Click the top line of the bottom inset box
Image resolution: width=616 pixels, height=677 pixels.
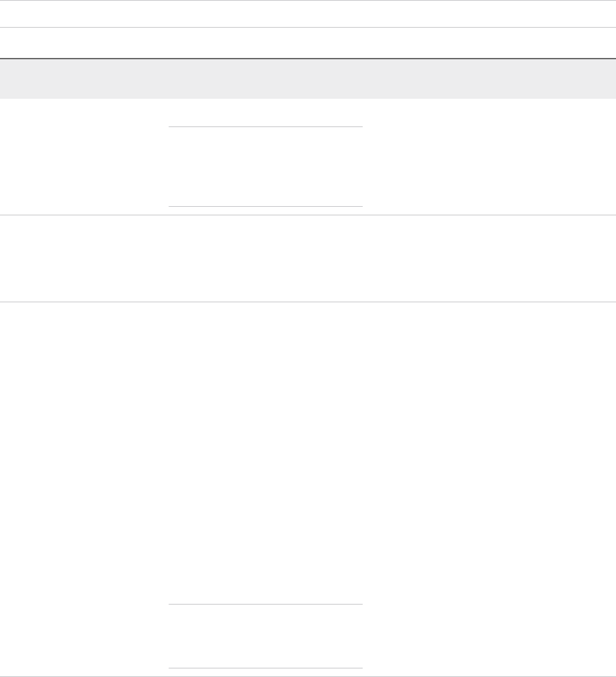(265, 604)
